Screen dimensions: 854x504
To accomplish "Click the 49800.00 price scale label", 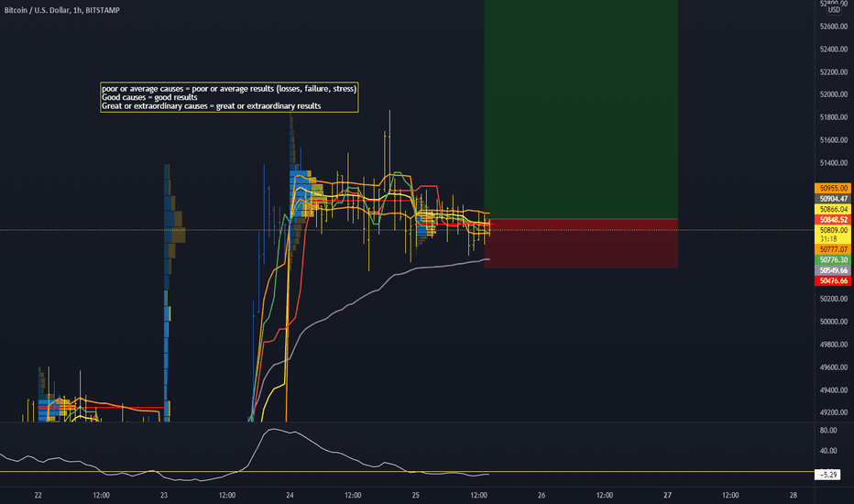I will pos(833,345).
